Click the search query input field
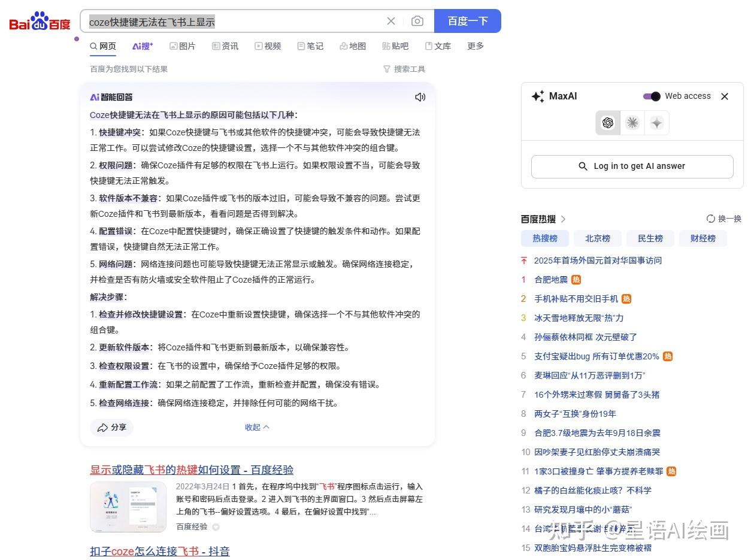The width and height of the screenshot is (748, 560). coord(234,22)
